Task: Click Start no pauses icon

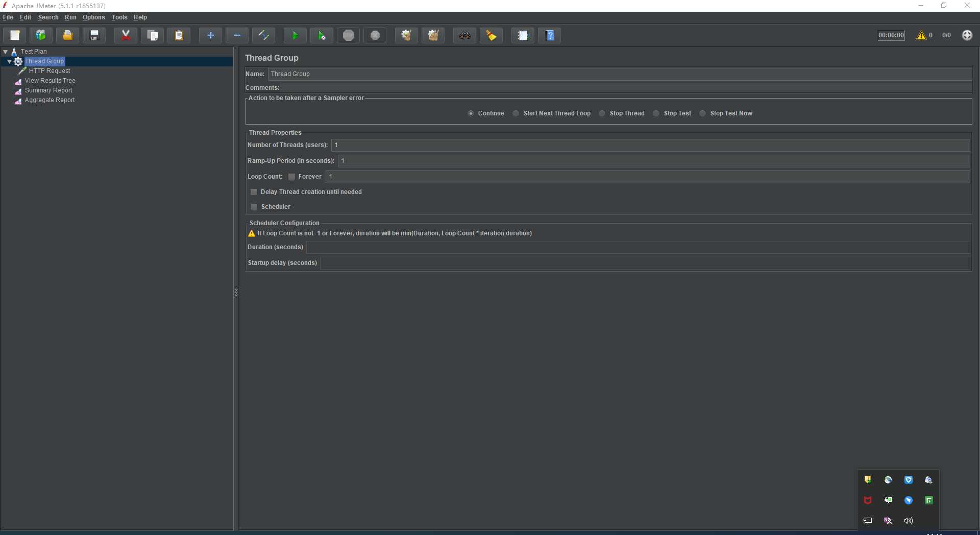Action: pos(322,35)
